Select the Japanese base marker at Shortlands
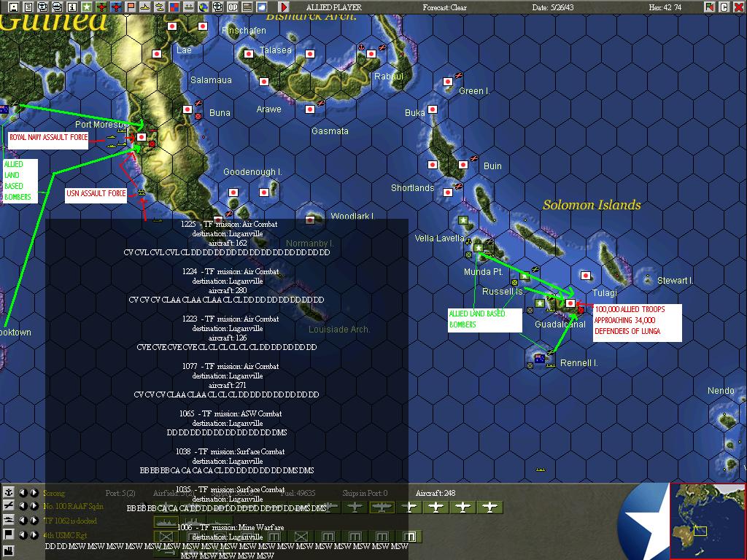Image resolution: width=747 pixels, height=560 pixels. (447, 192)
